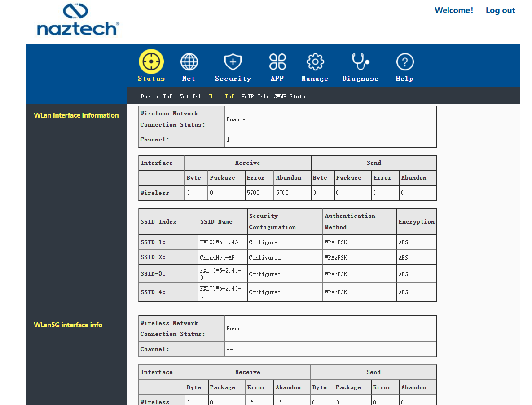Switch to Device Info submenu

tap(158, 97)
